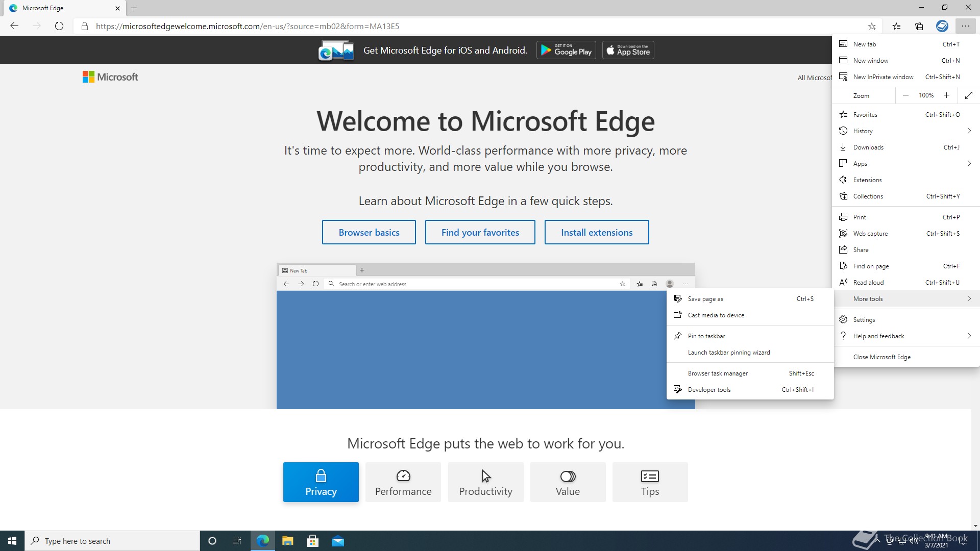
Task: Click the browser back arrow
Action: [x=14, y=26]
